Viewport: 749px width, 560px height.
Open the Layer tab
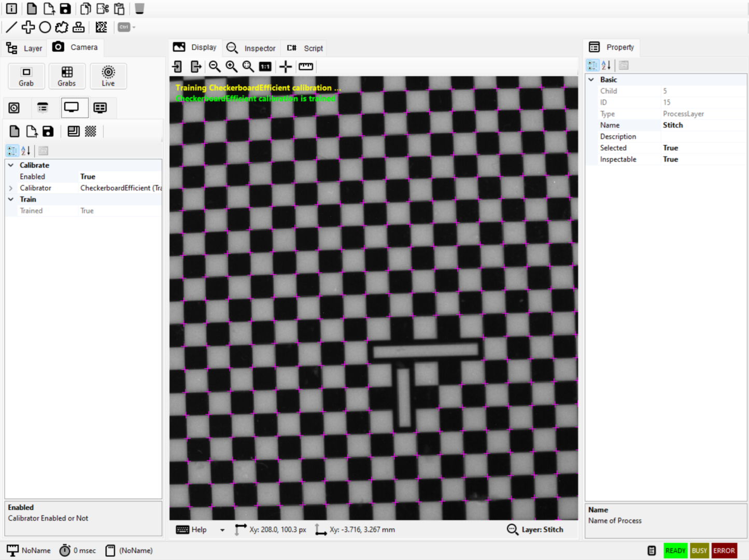point(24,48)
